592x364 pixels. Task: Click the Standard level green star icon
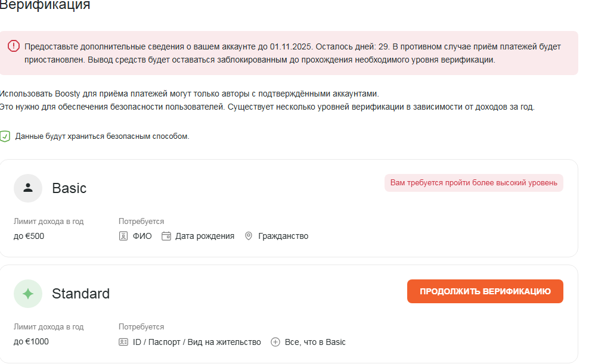(28, 294)
